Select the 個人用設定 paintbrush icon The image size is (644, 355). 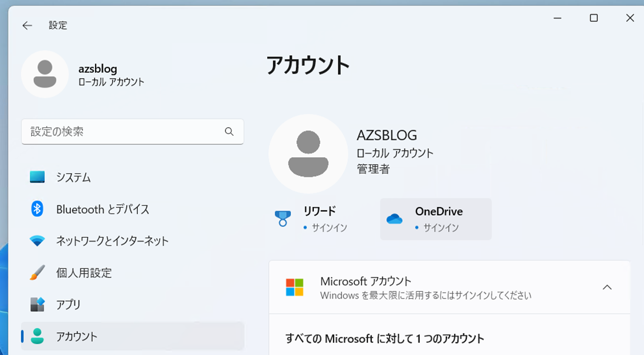pos(38,273)
